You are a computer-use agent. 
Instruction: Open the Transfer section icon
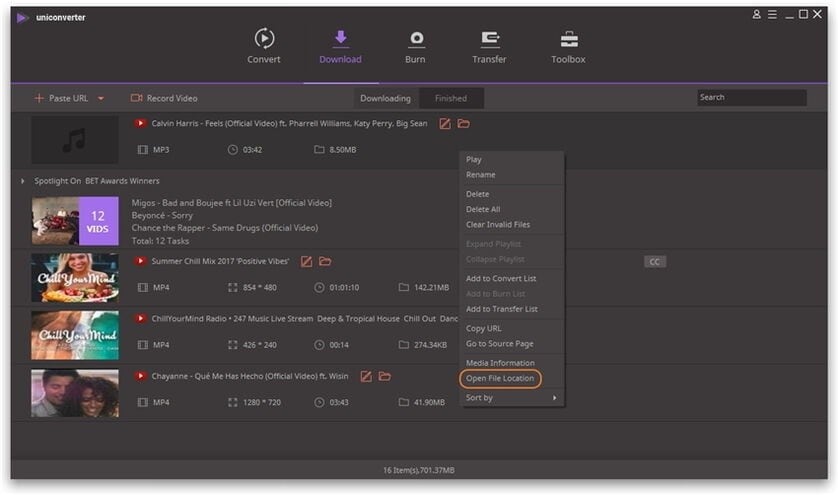tap(490, 38)
